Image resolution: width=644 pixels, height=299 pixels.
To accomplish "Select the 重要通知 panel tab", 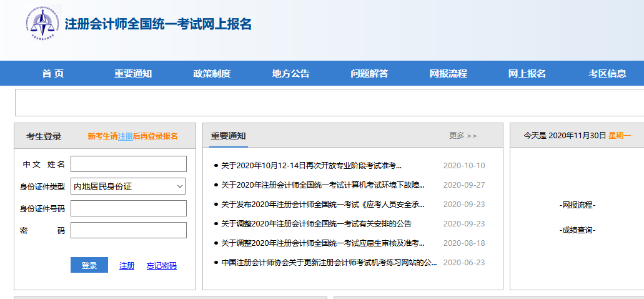I will click(x=229, y=136).
